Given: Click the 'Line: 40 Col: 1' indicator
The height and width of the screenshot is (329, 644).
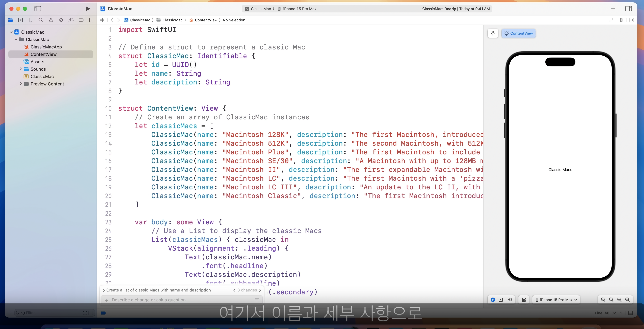Looking at the screenshot, I should 608,313.
